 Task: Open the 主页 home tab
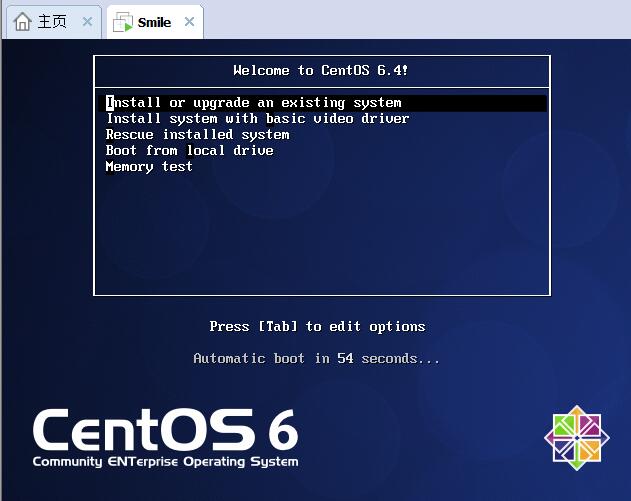click(54, 22)
